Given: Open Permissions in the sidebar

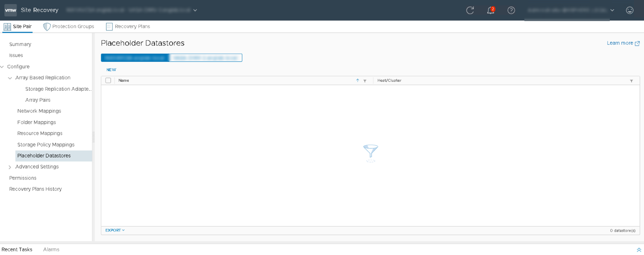Looking at the screenshot, I should [x=23, y=178].
